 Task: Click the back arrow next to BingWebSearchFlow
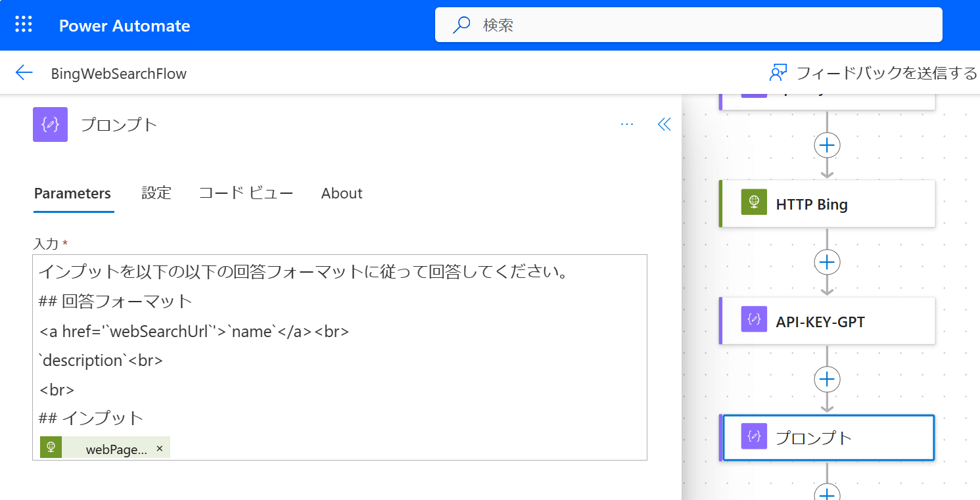(x=24, y=72)
